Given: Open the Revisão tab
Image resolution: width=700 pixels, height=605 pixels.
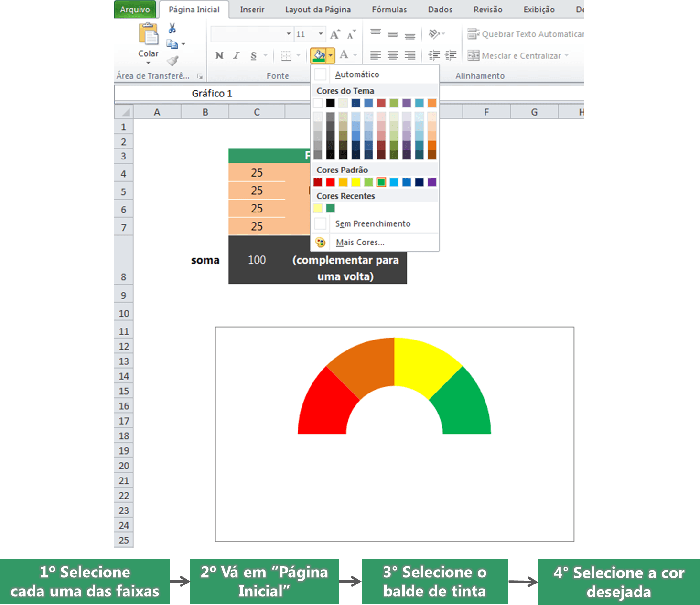Looking at the screenshot, I should [488, 10].
